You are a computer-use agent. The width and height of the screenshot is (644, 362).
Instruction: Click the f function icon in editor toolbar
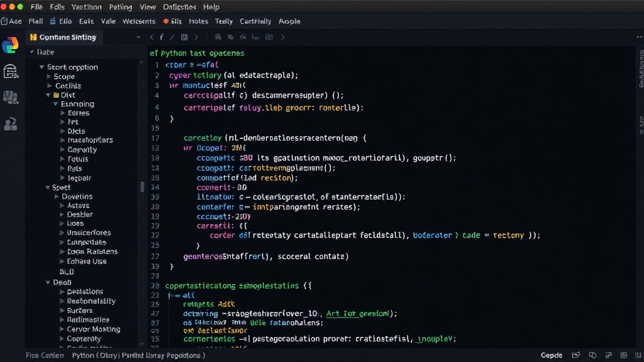point(162,37)
